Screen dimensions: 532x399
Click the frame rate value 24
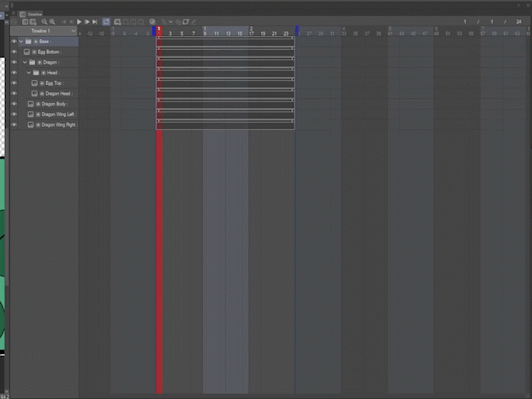(x=519, y=22)
